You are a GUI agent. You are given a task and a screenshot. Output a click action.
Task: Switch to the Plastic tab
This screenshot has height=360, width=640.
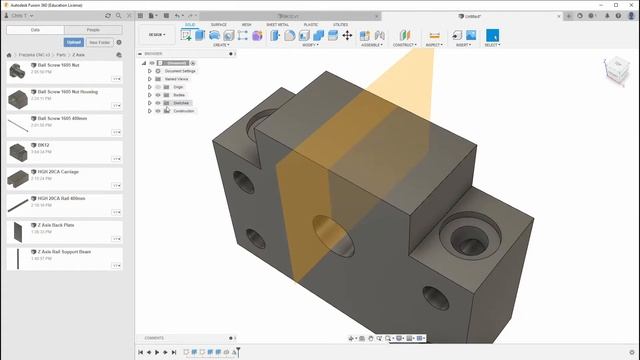pos(311,24)
